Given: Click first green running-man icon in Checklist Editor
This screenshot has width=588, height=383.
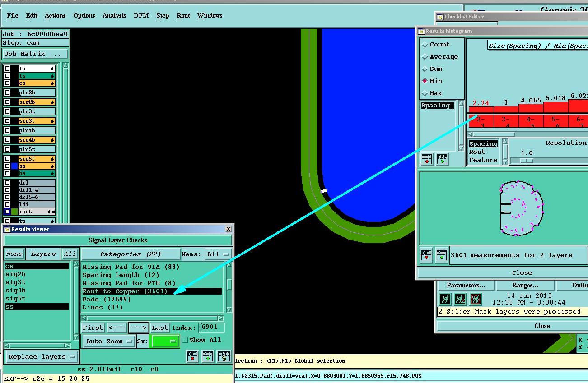Looking at the screenshot, I should [x=445, y=299].
